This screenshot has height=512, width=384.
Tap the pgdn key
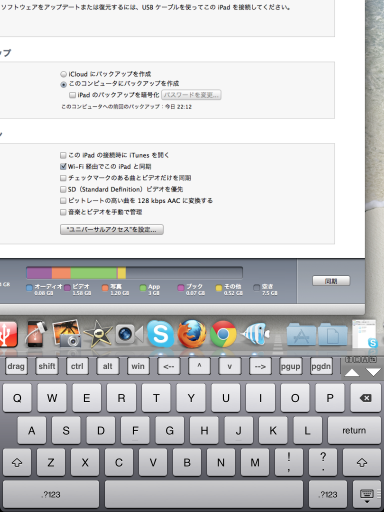321,366
